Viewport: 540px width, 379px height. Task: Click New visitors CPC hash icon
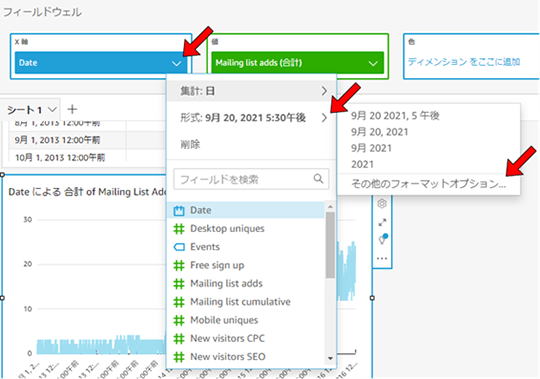point(179,339)
